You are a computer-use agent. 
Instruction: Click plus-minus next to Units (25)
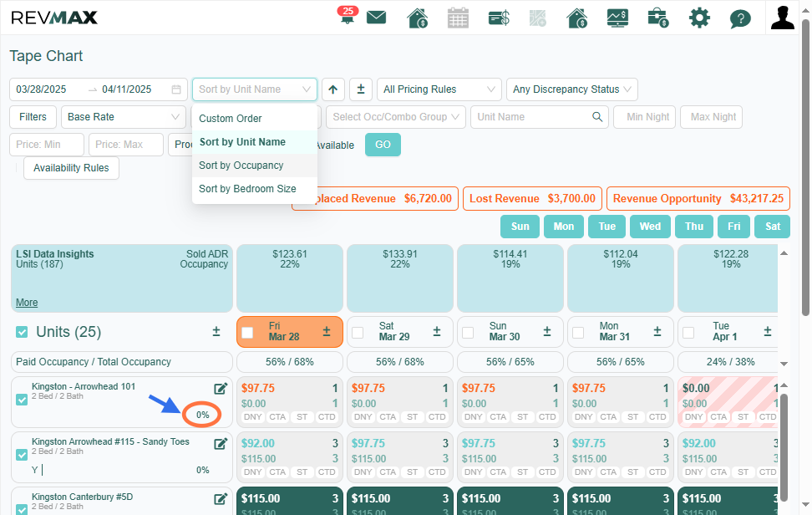point(216,332)
